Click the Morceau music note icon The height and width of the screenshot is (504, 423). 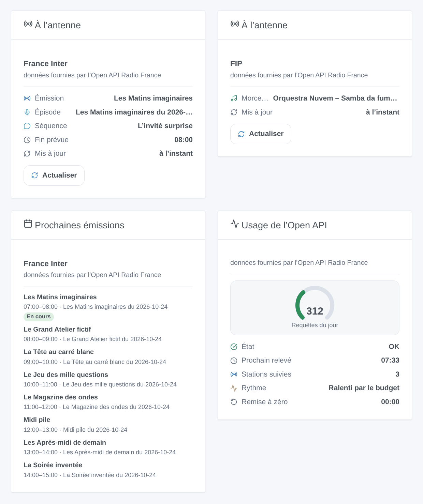(x=234, y=98)
